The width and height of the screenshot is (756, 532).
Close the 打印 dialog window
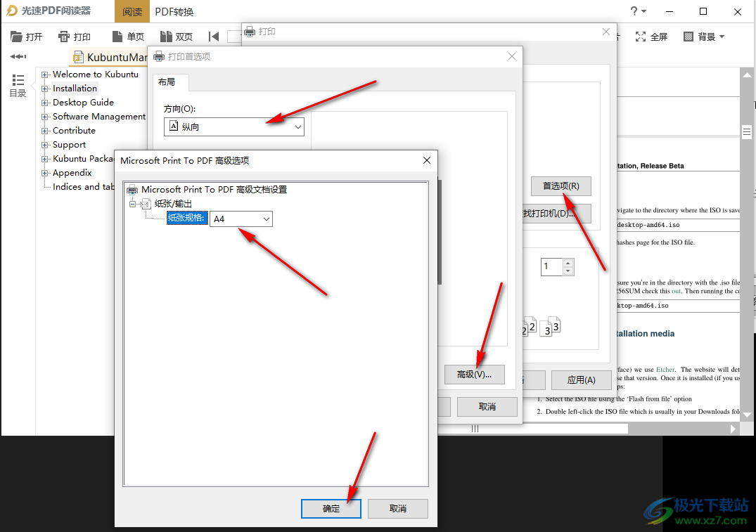tap(606, 32)
